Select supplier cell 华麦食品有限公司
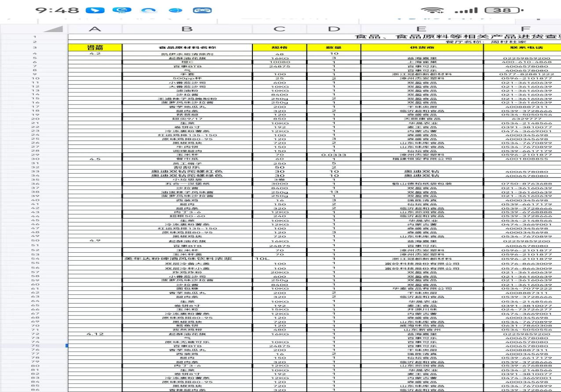Viewport: 561px width, 392px height. 422,289
